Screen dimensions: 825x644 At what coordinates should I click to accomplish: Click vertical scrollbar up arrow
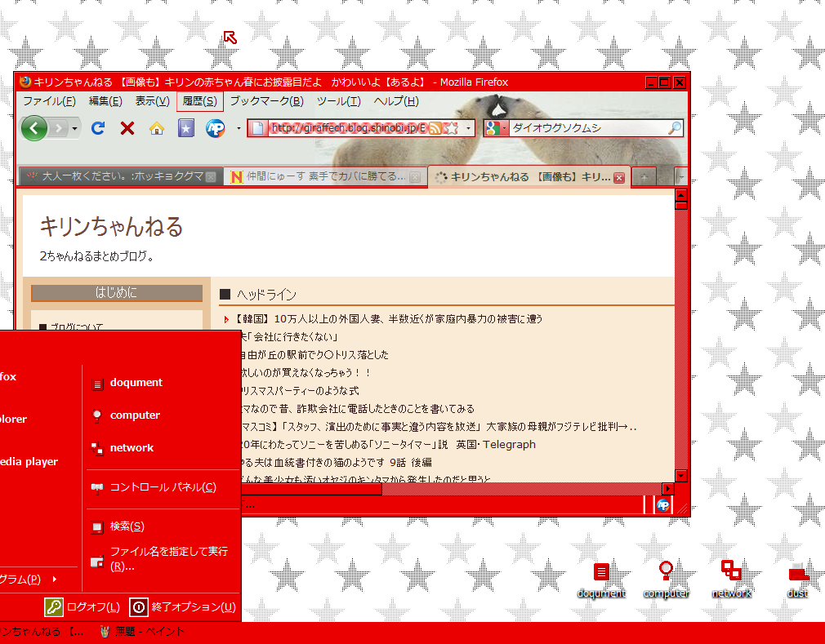[x=681, y=195]
